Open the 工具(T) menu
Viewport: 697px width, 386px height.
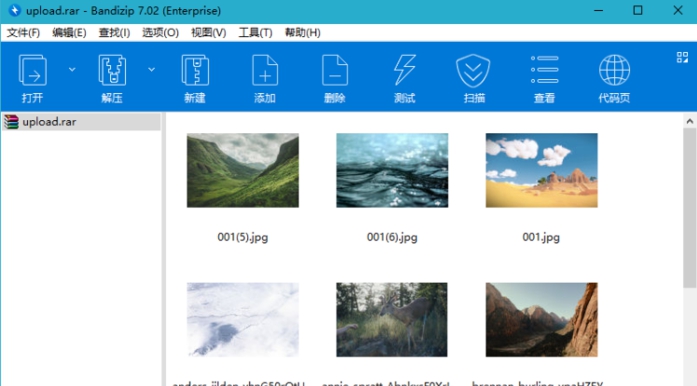(256, 32)
